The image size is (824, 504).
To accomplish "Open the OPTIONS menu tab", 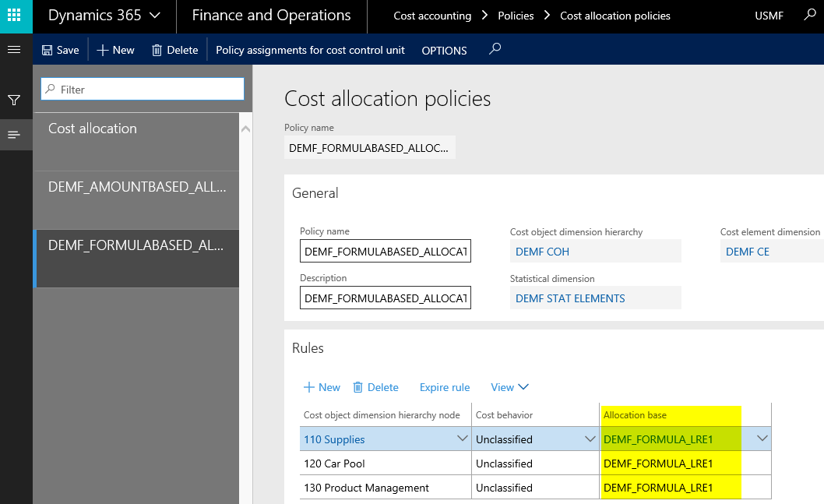I will [444, 50].
